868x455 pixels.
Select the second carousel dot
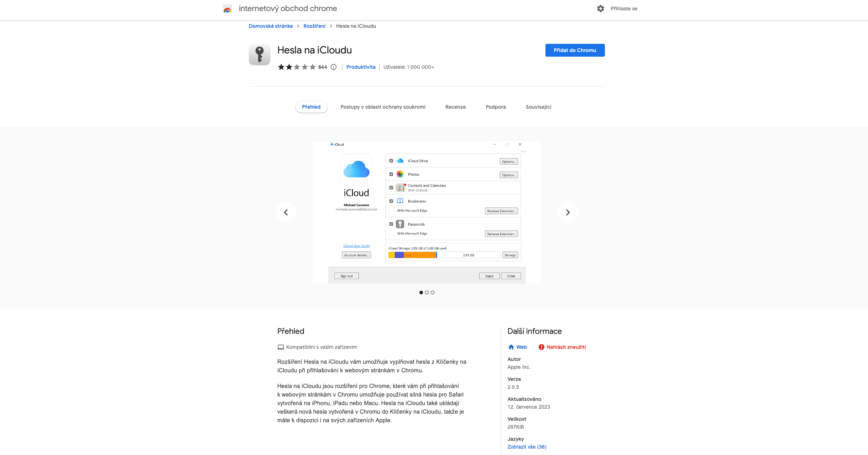pos(427,293)
